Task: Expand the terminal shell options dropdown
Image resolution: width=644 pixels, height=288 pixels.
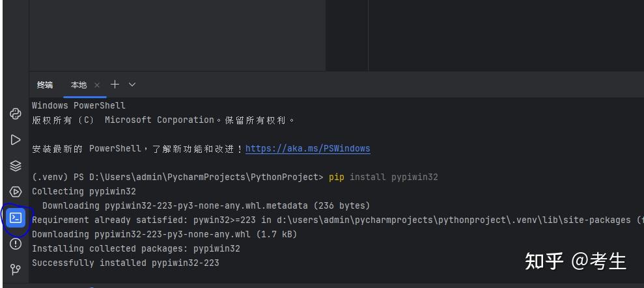Action: click(132, 85)
